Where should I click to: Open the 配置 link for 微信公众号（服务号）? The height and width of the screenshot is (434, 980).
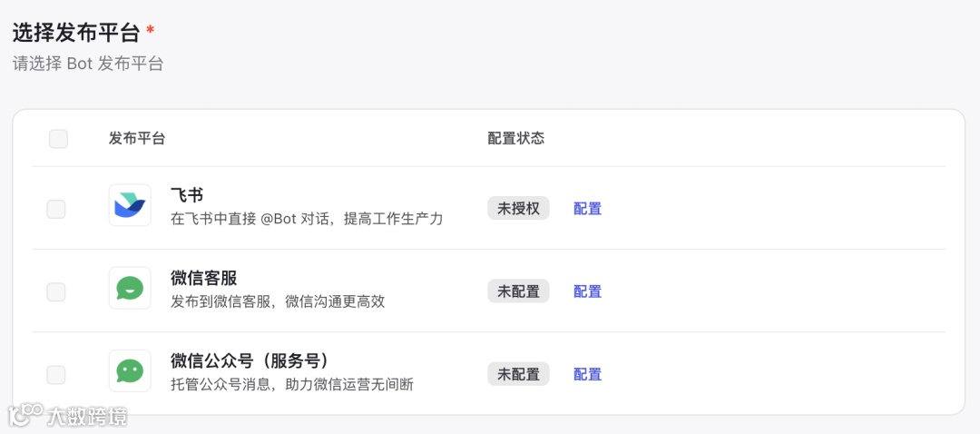(x=587, y=375)
